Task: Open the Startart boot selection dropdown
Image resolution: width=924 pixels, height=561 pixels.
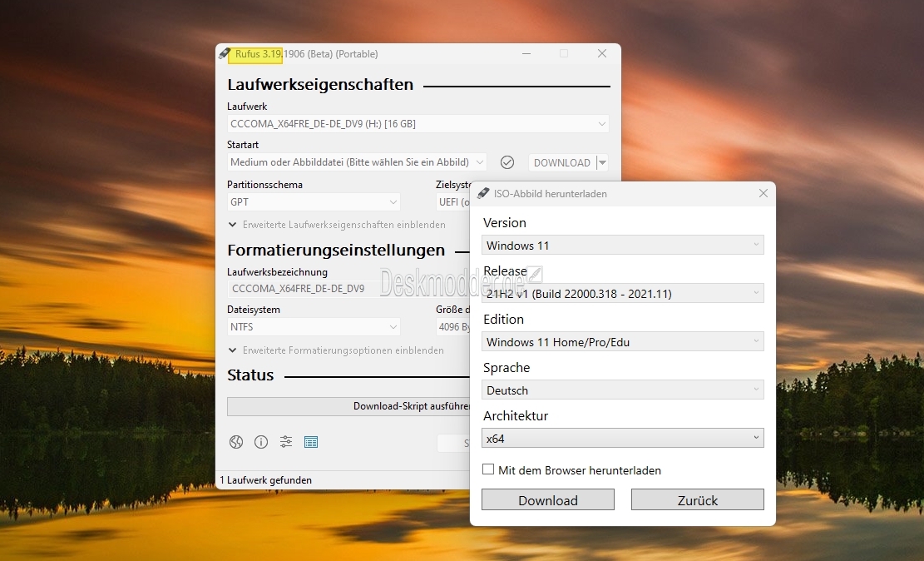Action: click(x=357, y=162)
